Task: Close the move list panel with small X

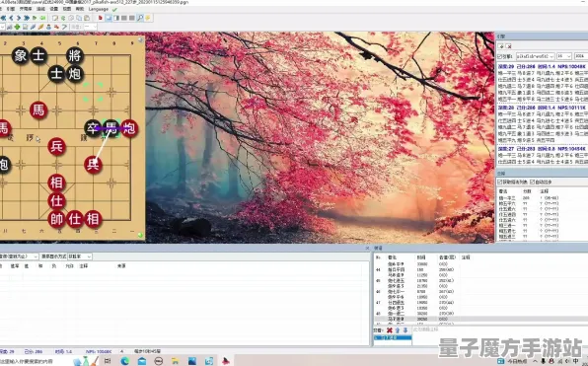Action: tap(367, 249)
